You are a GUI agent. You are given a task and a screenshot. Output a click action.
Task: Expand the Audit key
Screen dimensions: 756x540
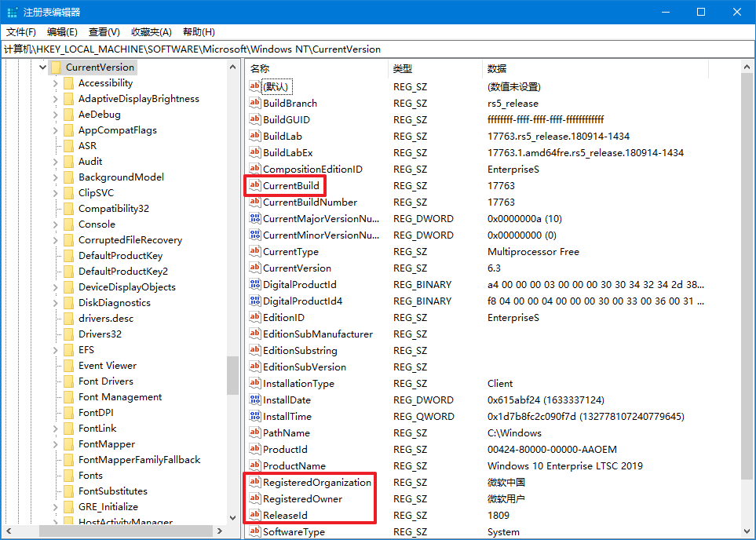pos(56,162)
